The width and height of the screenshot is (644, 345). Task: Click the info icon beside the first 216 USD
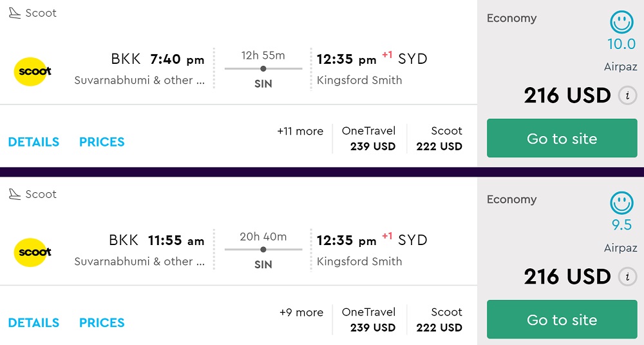tap(627, 96)
